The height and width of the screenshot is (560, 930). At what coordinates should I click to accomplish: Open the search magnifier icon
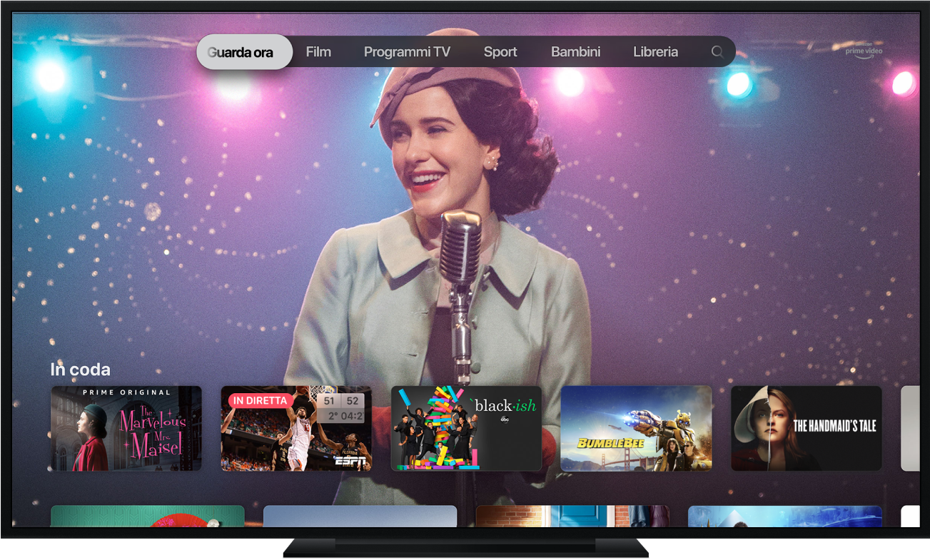coord(717,52)
